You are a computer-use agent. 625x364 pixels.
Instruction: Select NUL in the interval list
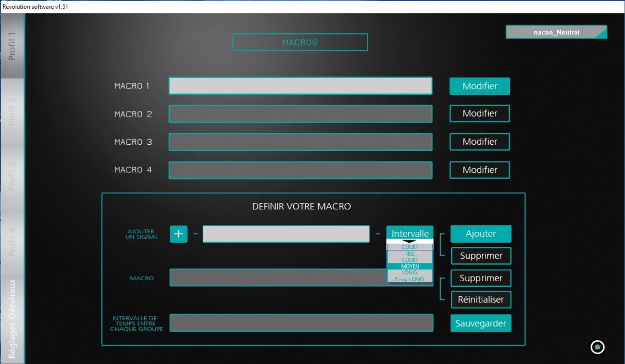(x=410, y=254)
